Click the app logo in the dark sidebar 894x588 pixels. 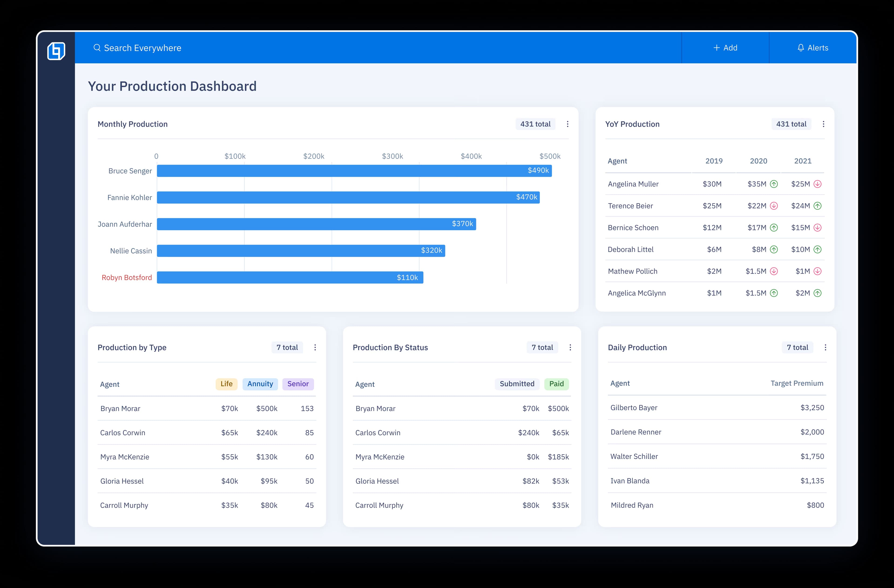click(x=56, y=50)
